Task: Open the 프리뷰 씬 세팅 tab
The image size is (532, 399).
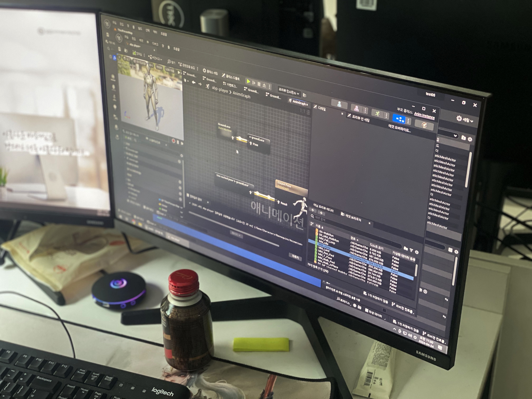Action: (x=358, y=118)
